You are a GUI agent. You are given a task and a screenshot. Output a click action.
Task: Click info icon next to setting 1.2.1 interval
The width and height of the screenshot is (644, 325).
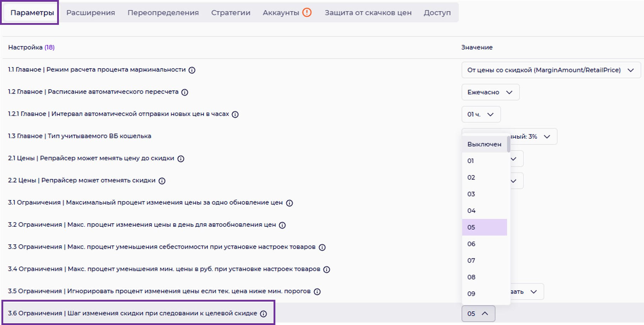coord(235,114)
